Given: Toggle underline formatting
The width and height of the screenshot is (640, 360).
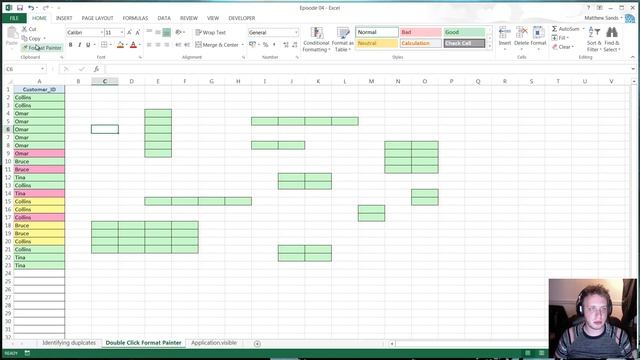Looking at the screenshot, I should (x=88, y=44).
